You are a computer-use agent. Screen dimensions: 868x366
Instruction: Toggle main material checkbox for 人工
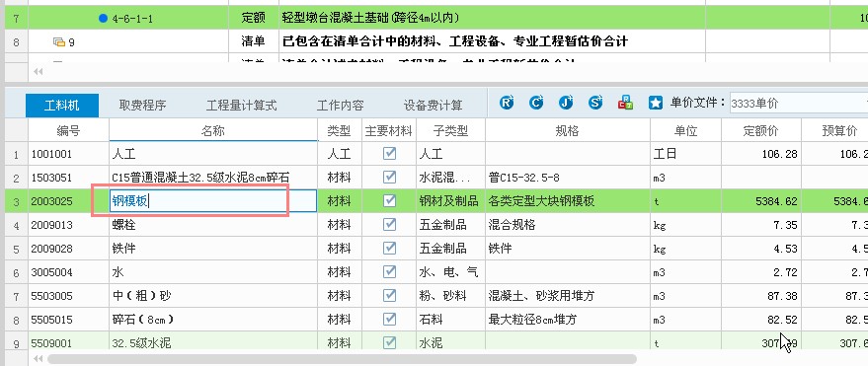[x=390, y=153]
